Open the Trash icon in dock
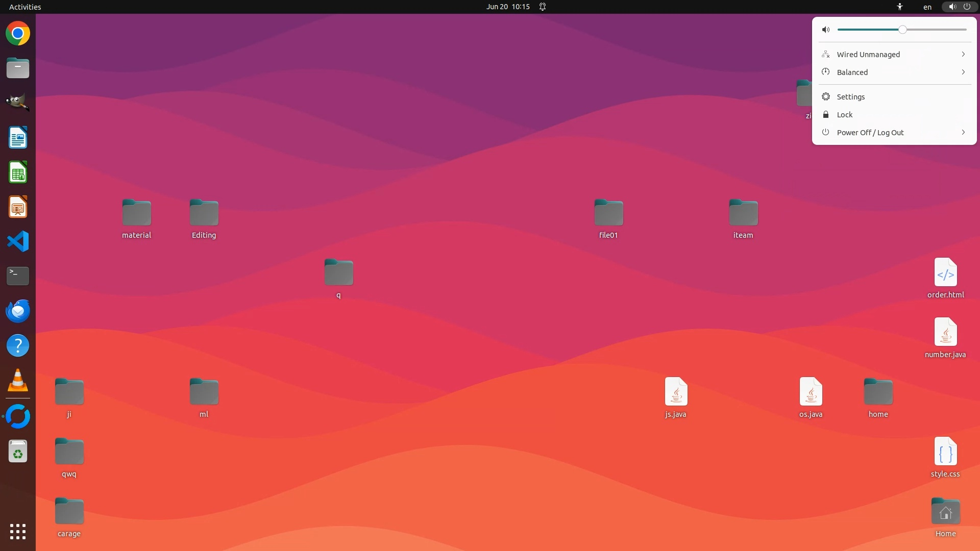The height and width of the screenshot is (551, 980). 18,452
